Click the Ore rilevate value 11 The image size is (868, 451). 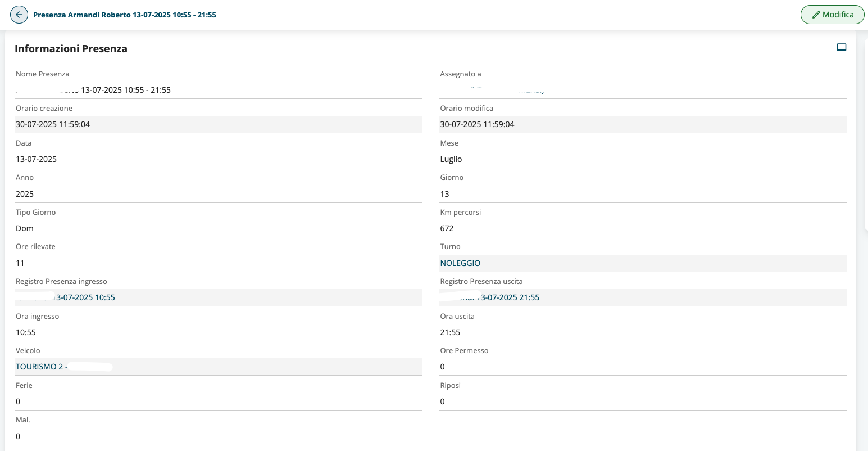pos(20,263)
